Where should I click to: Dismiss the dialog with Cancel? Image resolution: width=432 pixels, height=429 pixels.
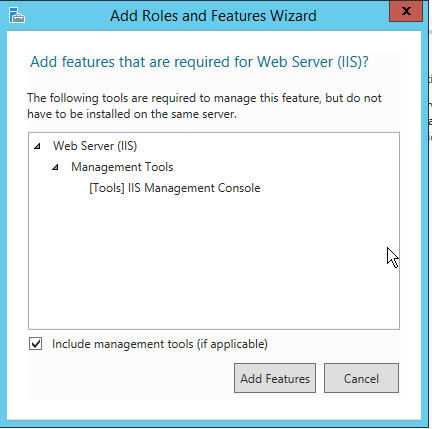pos(361,378)
